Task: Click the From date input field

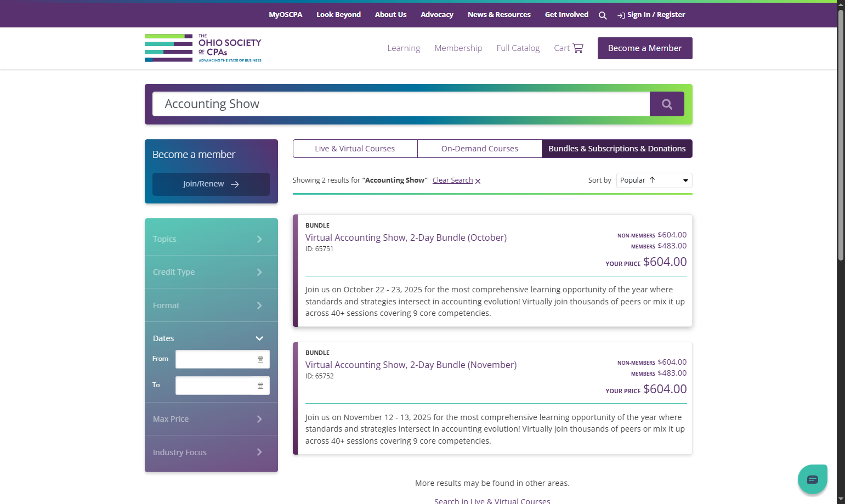Action: tap(223, 359)
